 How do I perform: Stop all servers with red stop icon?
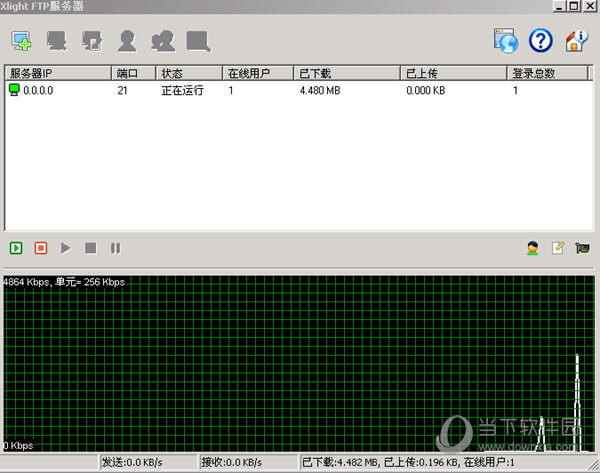pos(41,248)
